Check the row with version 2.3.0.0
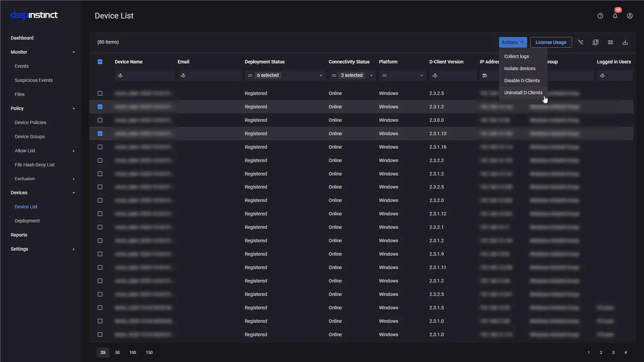Viewport: 644px width, 362px height. (100, 120)
